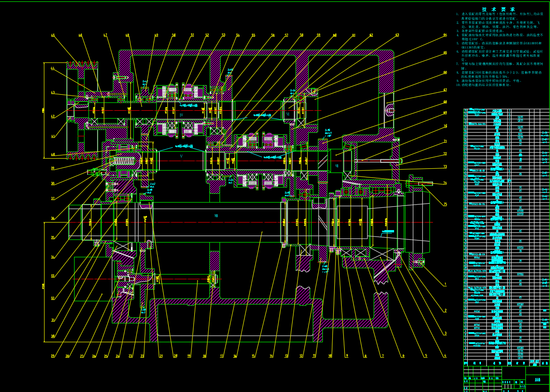Click the title block at bottom right
This screenshot has width=550, height=392.
pos(506,379)
